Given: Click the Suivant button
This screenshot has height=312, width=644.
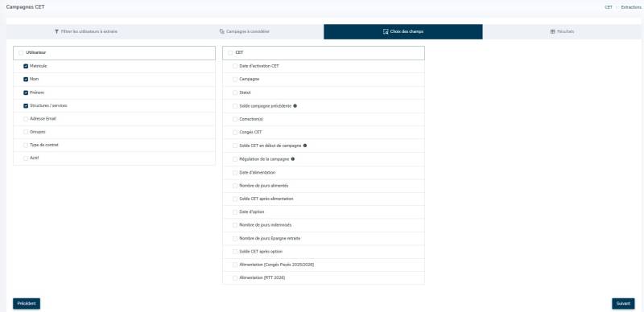Looking at the screenshot, I should tap(623, 304).
